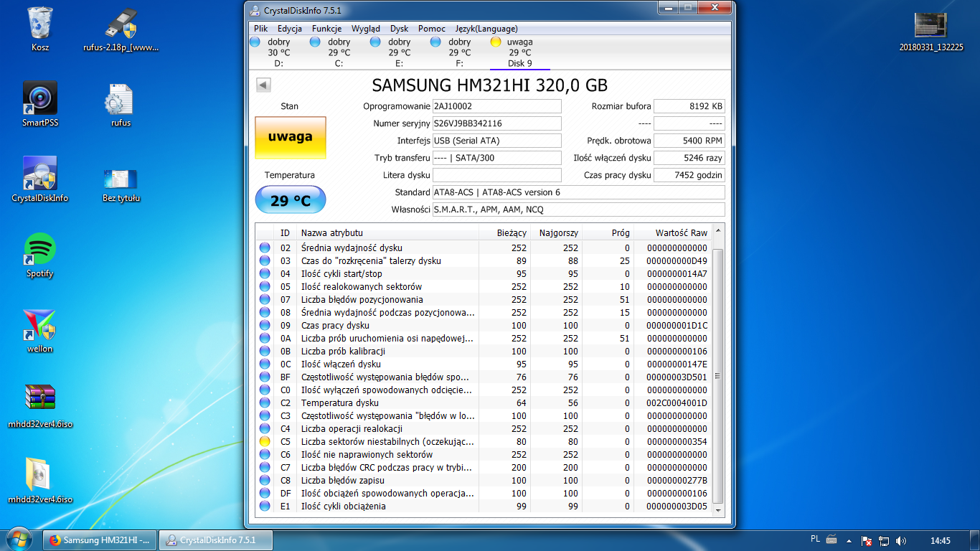Select disk F: status orb
The image size is (980, 551).
click(x=435, y=42)
